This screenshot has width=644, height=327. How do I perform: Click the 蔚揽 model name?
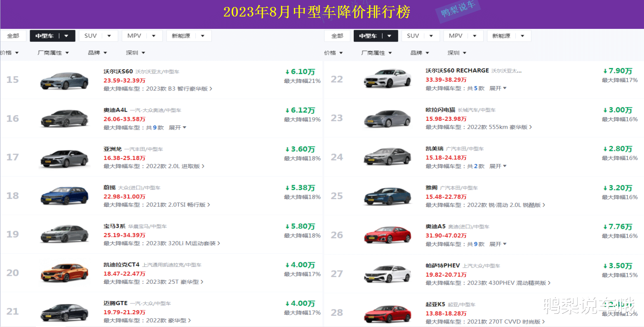pyautogui.click(x=110, y=188)
